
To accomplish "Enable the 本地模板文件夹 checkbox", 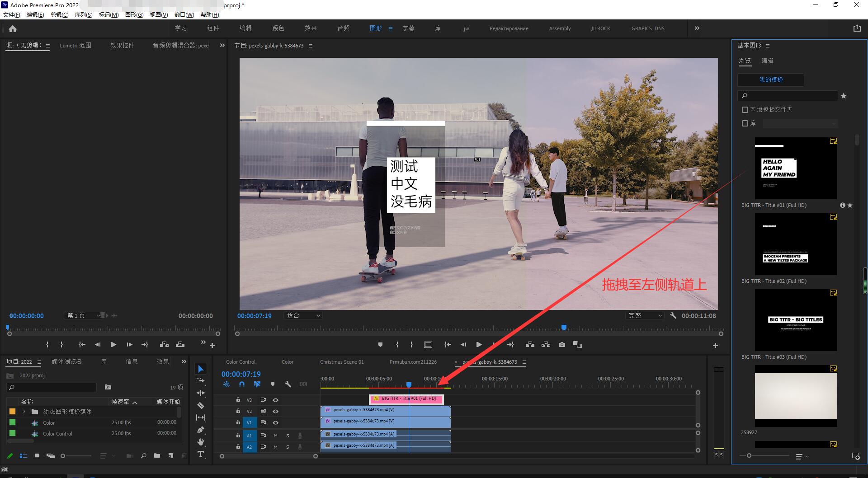I will [745, 110].
